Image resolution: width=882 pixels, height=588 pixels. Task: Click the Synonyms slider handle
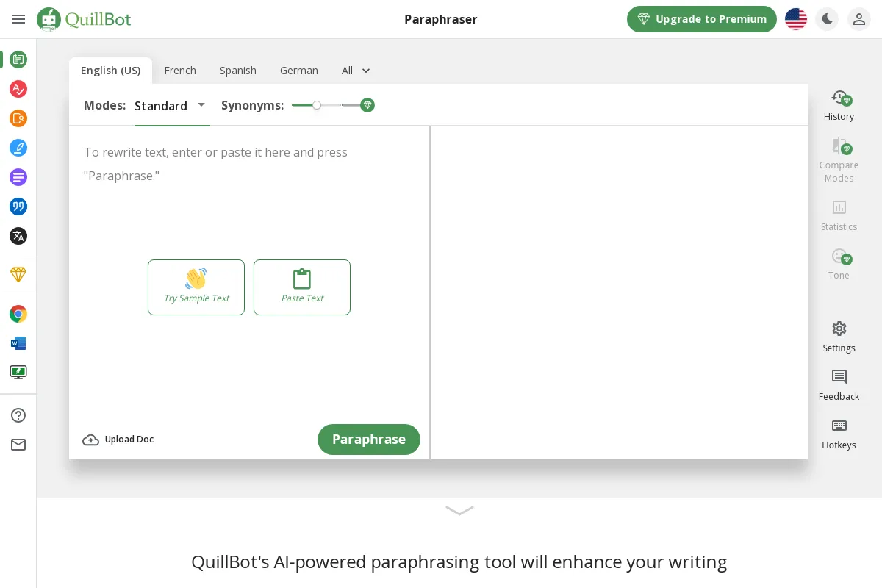pyautogui.click(x=317, y=105)
